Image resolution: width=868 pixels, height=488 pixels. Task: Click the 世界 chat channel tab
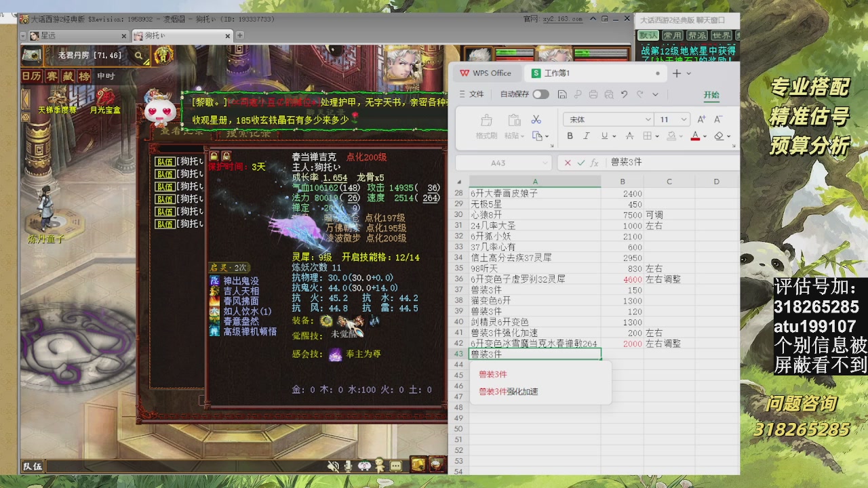click(722, 35)
